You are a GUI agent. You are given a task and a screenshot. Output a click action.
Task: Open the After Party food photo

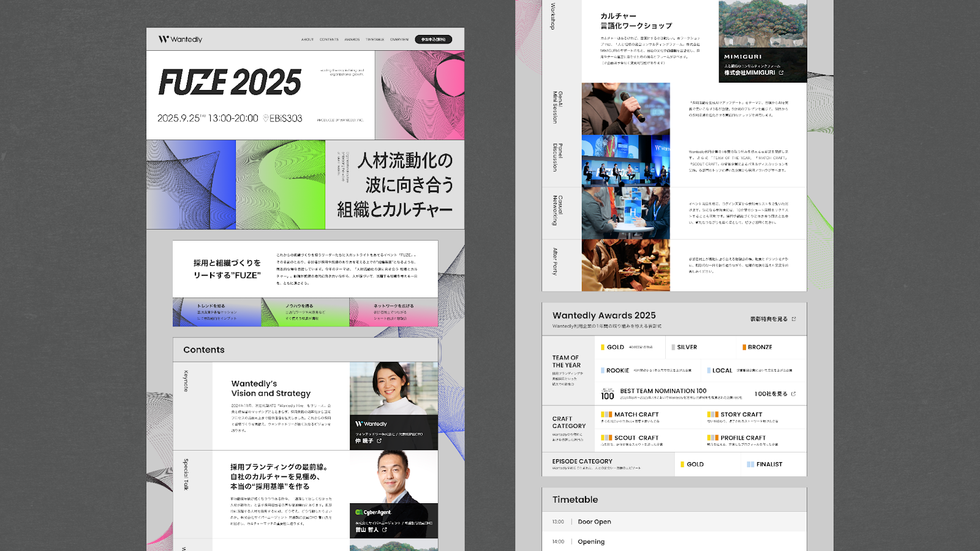pos(625,265)
